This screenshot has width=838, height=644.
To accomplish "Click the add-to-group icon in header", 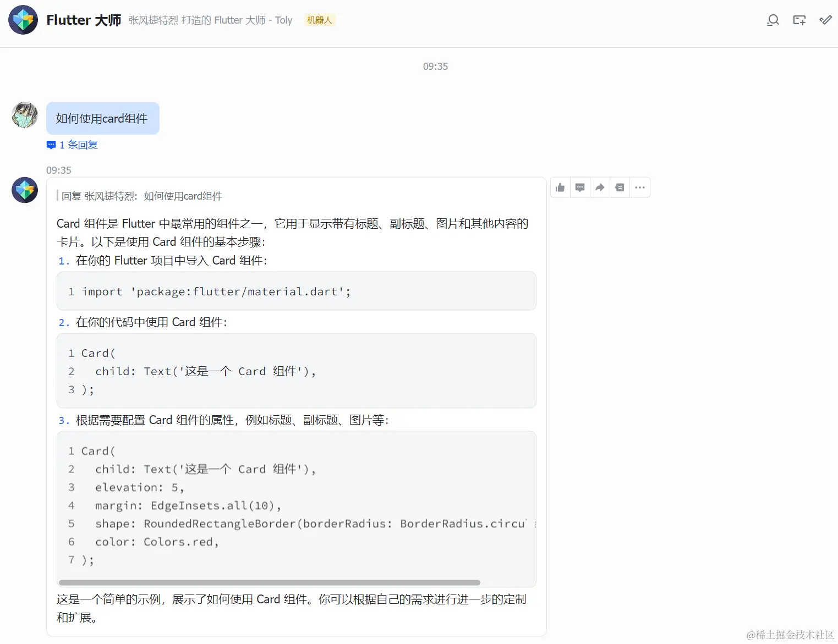I will 799,20.
